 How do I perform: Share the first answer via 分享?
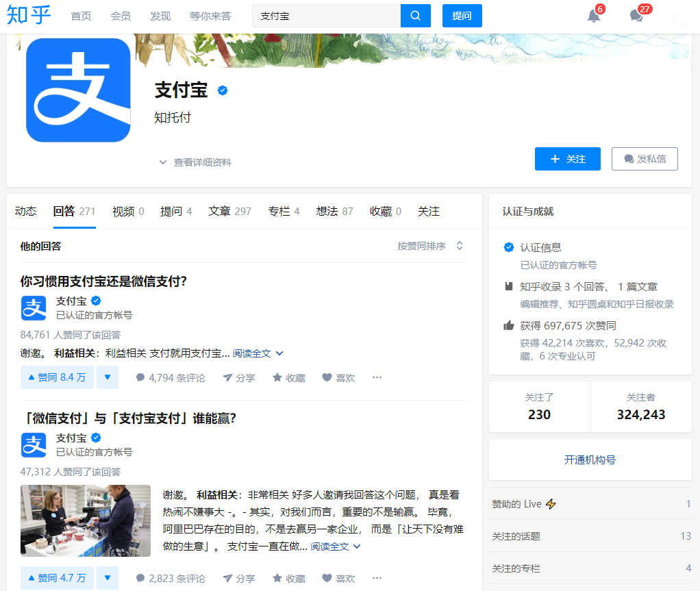coord(239,377)
